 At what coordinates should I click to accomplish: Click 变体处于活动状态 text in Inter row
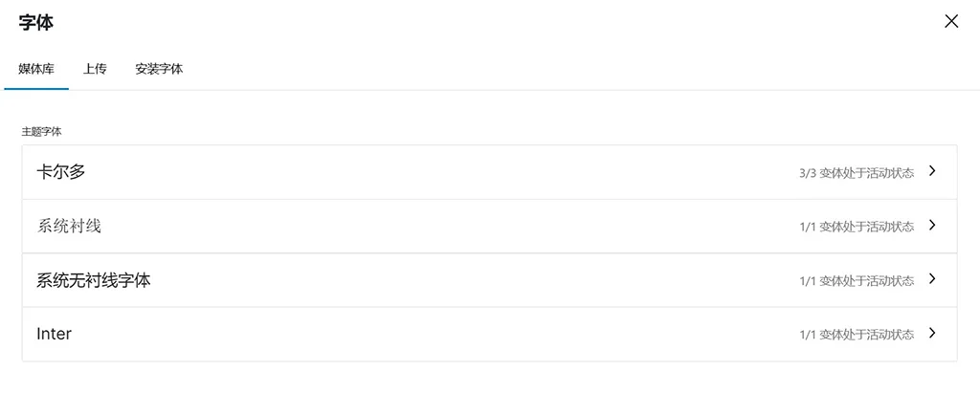(x=866, y=335)
